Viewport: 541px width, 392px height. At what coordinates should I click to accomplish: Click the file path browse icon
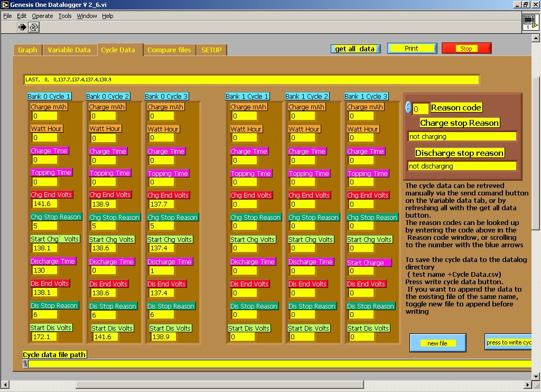pyautogui.click(x=25, y=363)
